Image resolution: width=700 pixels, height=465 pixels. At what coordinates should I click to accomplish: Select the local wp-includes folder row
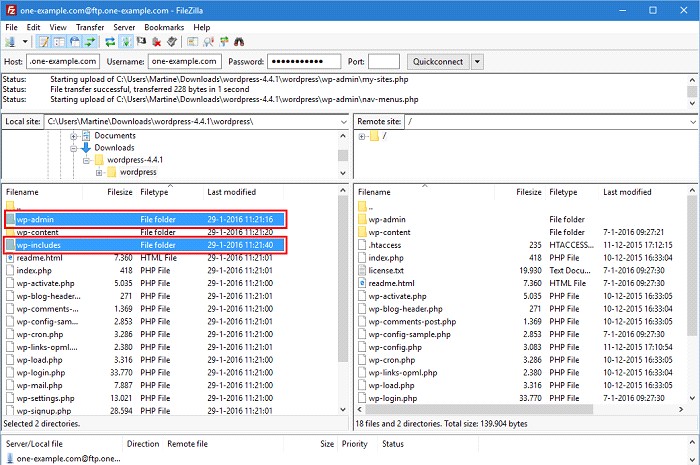point(146,245)
